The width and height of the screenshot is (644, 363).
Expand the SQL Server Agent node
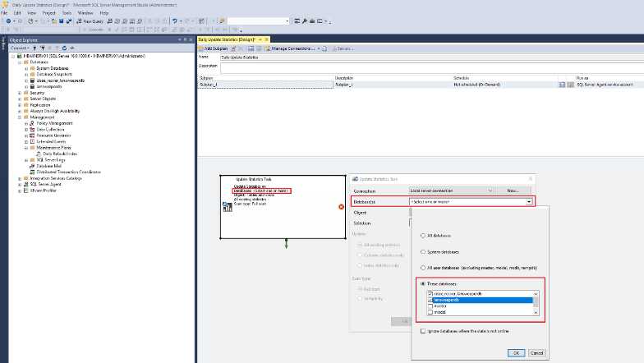[20, 184]
